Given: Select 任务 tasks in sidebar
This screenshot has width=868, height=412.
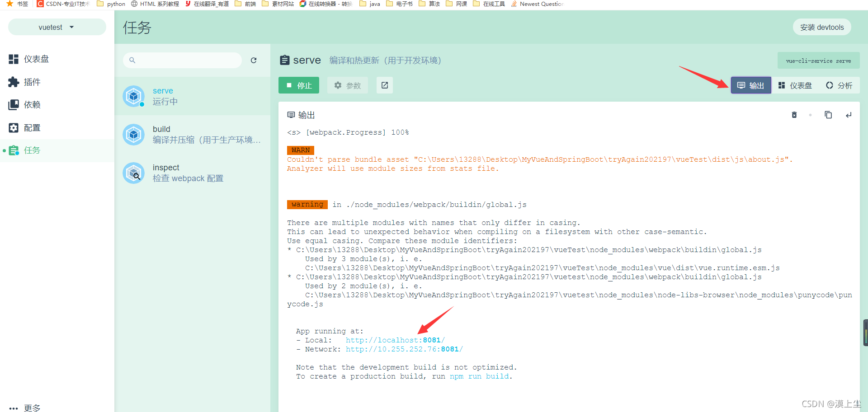Looking at the screenshot, I should coord(57,150).
